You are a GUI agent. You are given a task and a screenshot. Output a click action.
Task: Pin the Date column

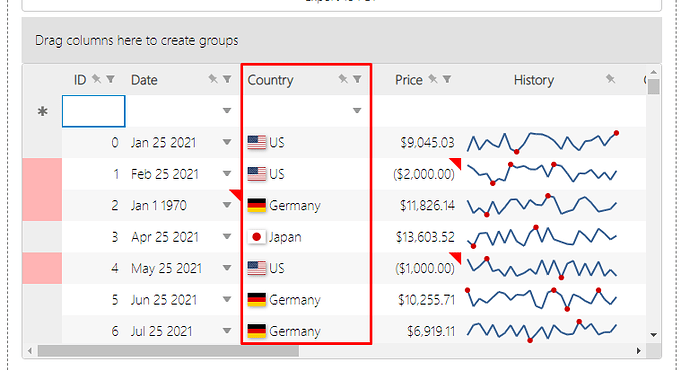click(x=213, y=79)
